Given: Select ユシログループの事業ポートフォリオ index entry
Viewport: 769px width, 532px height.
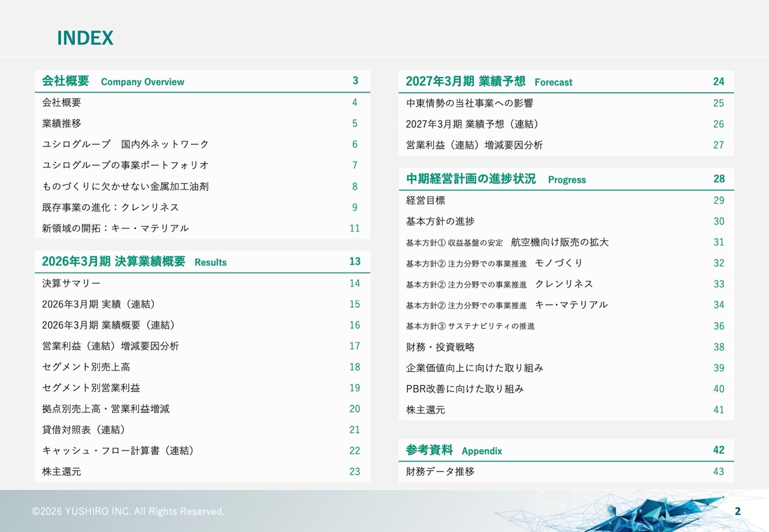Looking at the screenshot, I should [202, 166].
